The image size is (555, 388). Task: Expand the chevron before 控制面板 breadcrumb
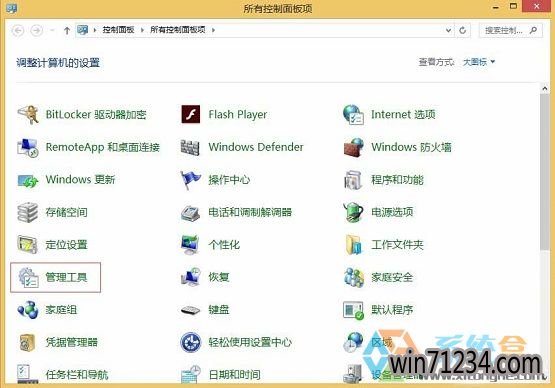click(x=95, y=30)
